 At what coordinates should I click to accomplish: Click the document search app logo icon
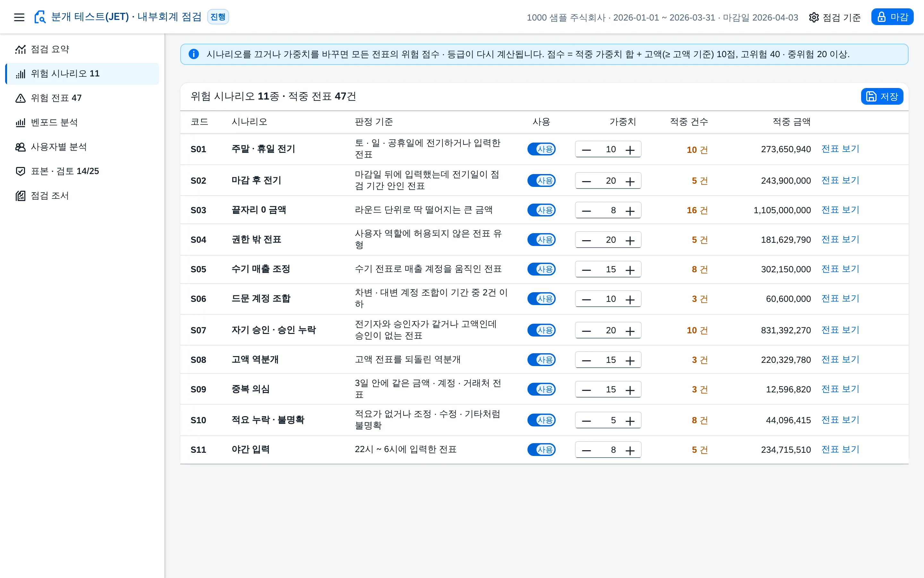point(40,17)
